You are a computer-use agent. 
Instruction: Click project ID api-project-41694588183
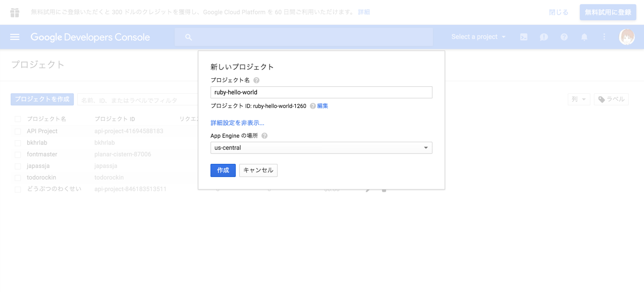[x=129, y=131]
